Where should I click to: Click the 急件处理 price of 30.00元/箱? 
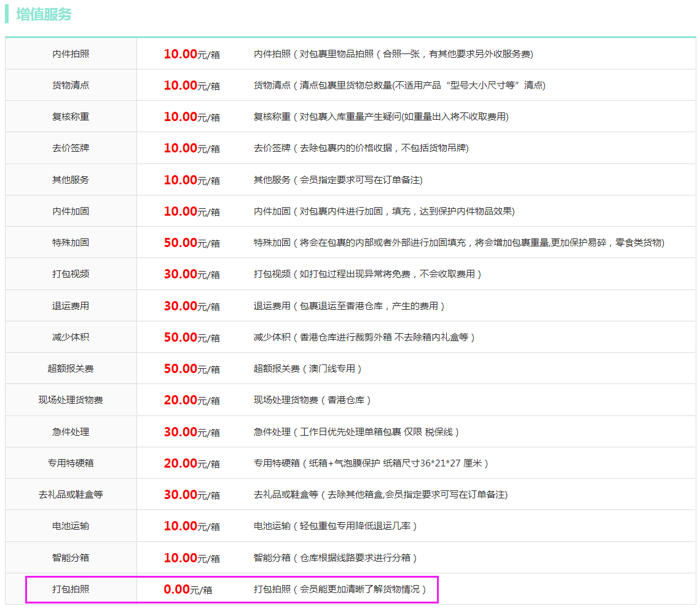[x=192, y=432]
